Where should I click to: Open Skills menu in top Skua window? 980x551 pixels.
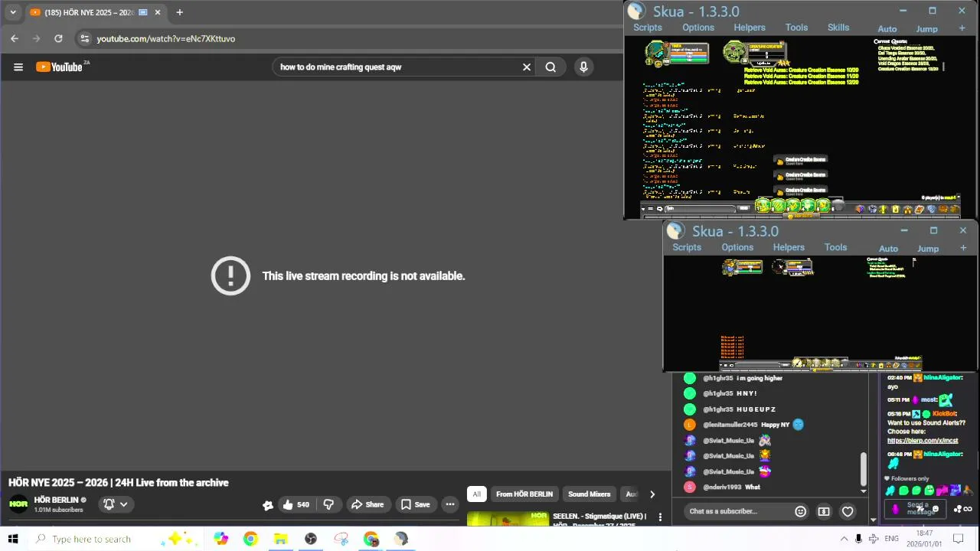(x=838, y=28)
